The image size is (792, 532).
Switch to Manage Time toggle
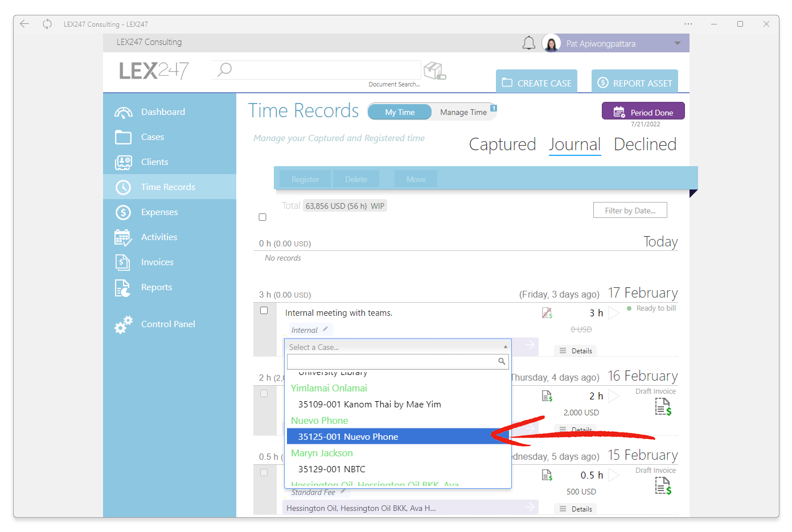[463, 112]
